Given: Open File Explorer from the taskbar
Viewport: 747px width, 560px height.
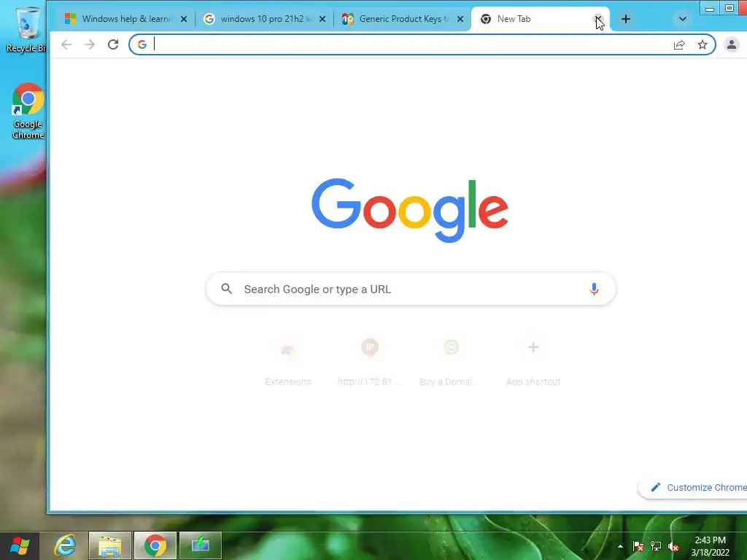Looking at the screenshot, I should (109, 545).
